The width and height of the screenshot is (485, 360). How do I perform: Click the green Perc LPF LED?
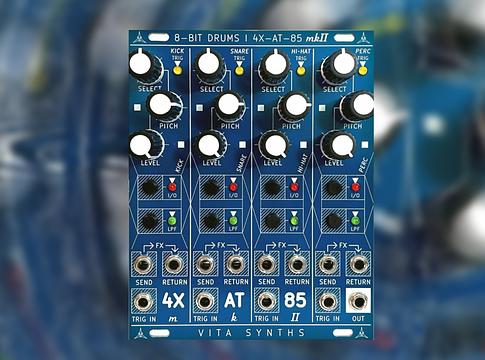pyautogui.click(x=356, y=220)
